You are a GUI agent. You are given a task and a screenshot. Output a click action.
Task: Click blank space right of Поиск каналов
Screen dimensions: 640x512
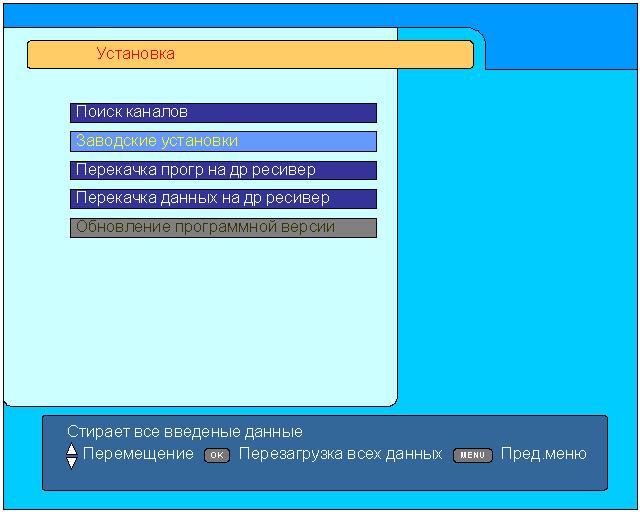tap(387, 113)
